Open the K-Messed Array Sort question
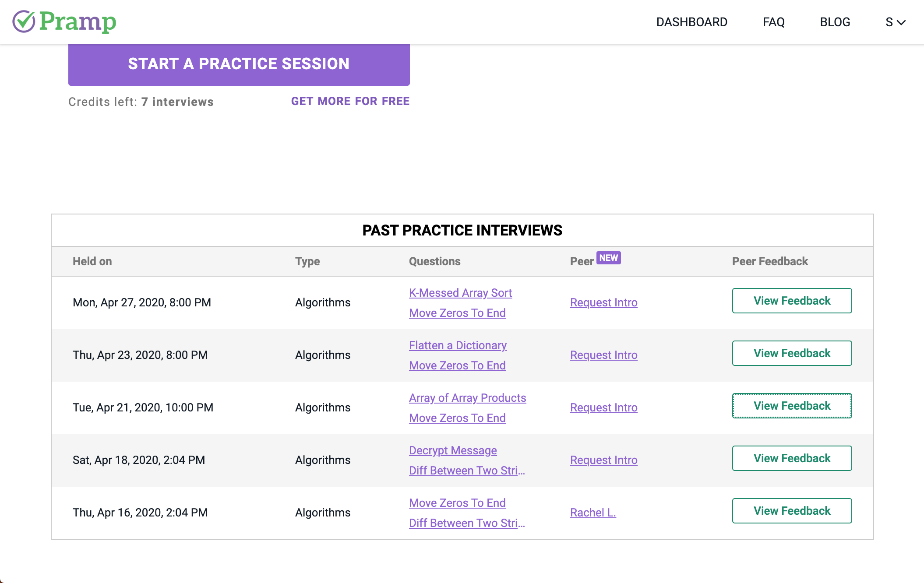Image resolution: width=924 pixels, height=583 pixels. click(x=460, y=293)
